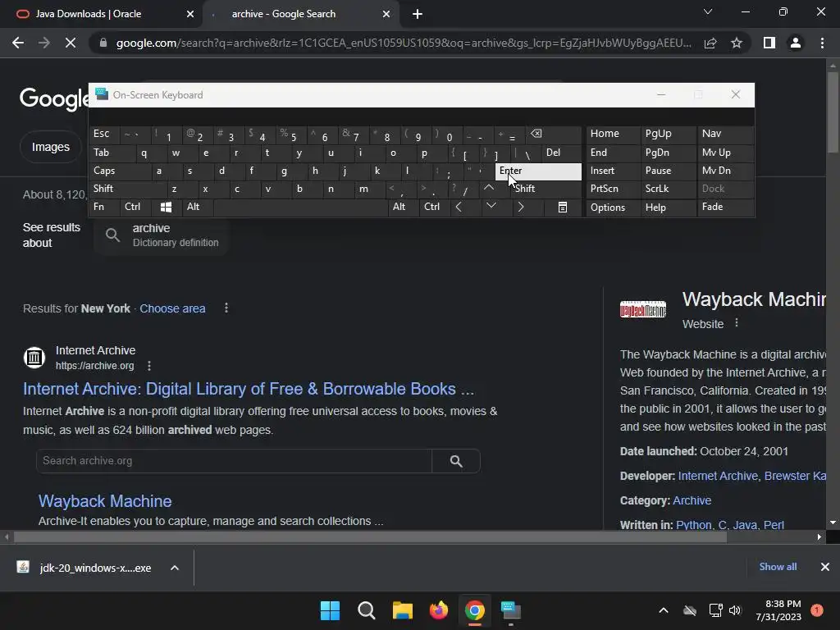Screen dimensions: 840x630
Task: Switch to the archive Google Search tab
Action: coord(300,14)
